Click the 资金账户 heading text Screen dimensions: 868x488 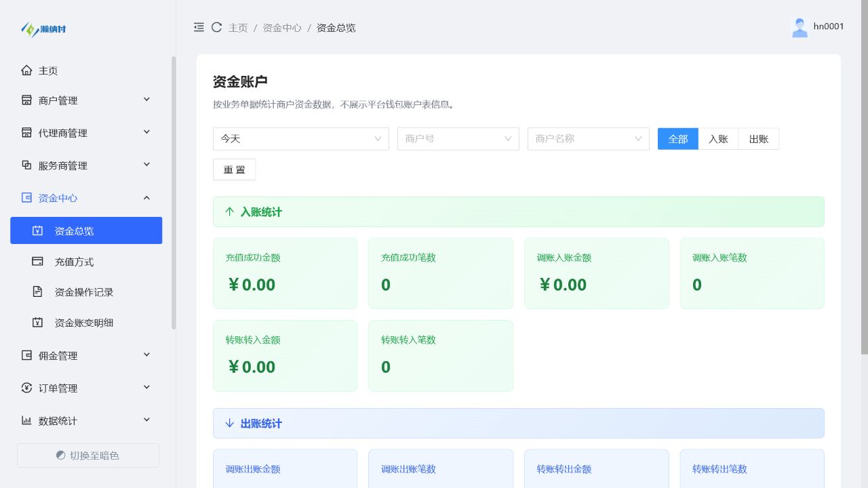point(240,81)
